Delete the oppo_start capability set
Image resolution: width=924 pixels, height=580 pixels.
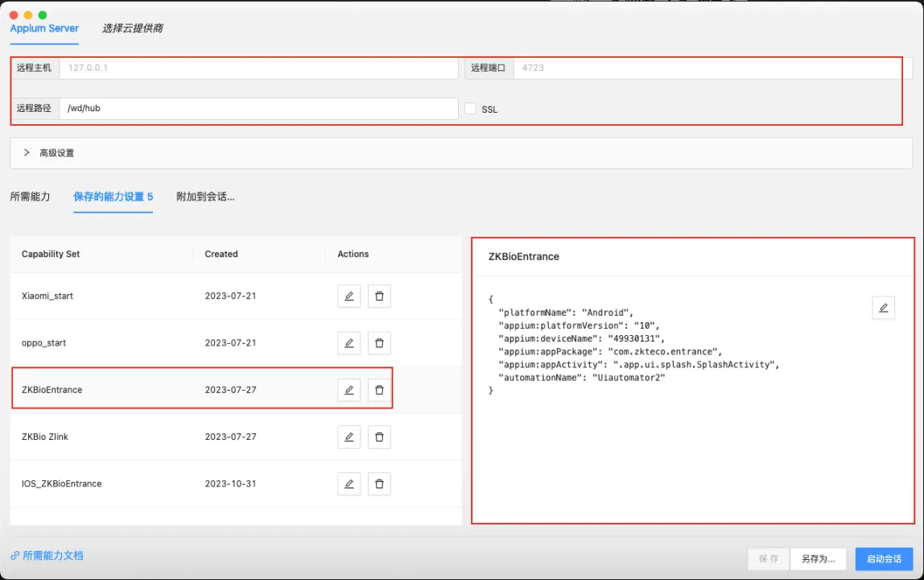pos(379,343)
